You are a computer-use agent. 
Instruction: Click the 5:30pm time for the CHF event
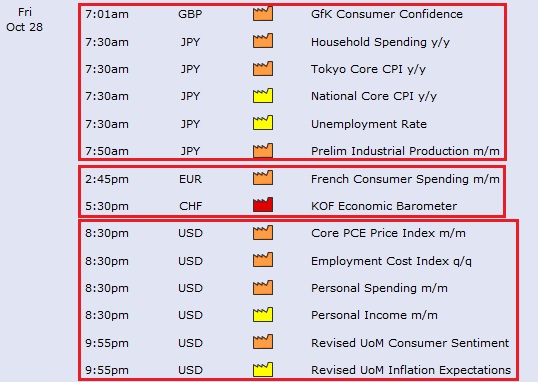[x=107, y=206]
